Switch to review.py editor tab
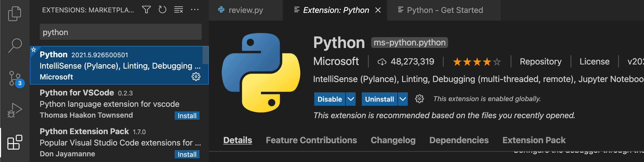Viewport: 644px width, 162px height. click(x=246, y=10)
